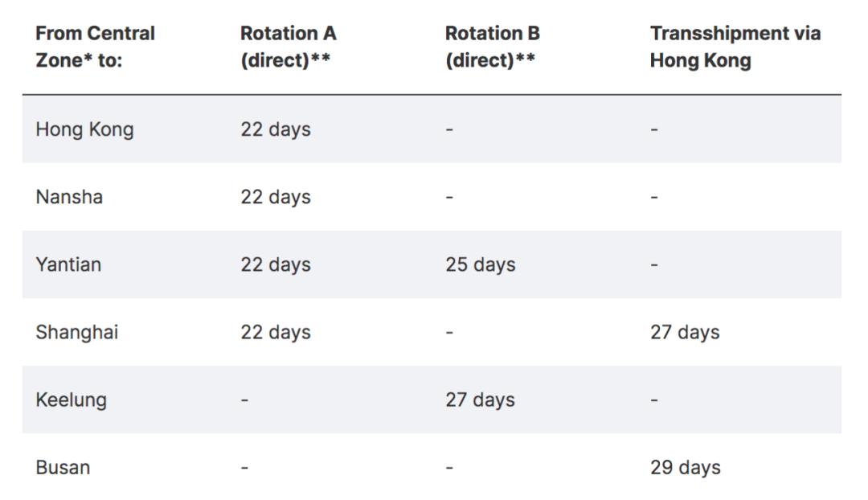Click the "Transshipment via Hong Kong" header
Screen dimensions: 868x500
tap(735, 47)
